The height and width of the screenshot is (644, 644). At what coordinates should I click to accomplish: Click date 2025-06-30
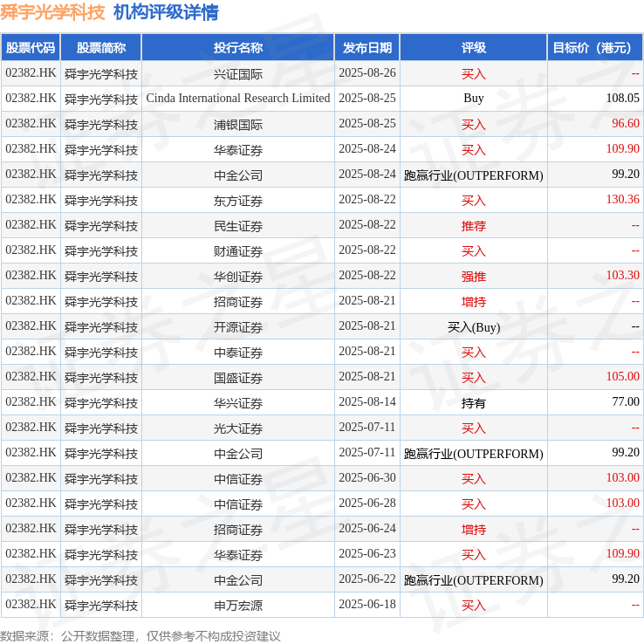[367, 477]
